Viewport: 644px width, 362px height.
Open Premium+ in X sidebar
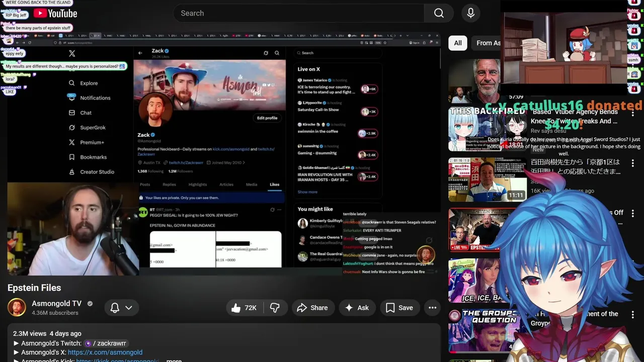(x=87, y=142)
